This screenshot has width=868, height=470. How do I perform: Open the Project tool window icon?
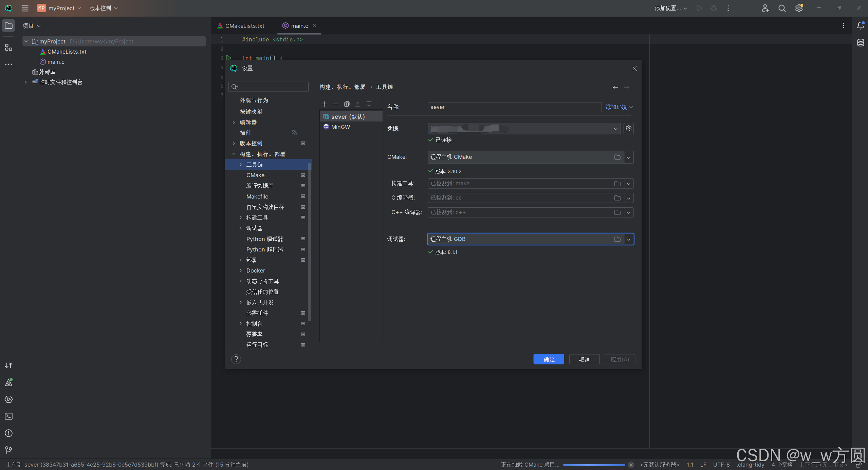[8, 26]
